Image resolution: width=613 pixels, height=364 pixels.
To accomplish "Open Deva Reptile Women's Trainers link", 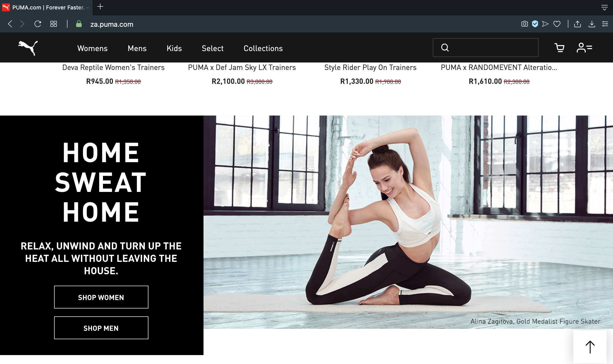I will [x=113, y=67].
